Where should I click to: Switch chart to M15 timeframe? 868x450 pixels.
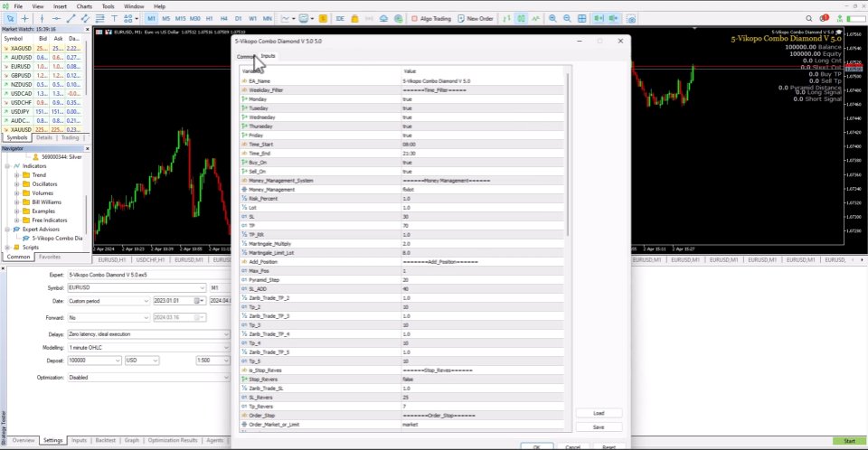point(180,18)
